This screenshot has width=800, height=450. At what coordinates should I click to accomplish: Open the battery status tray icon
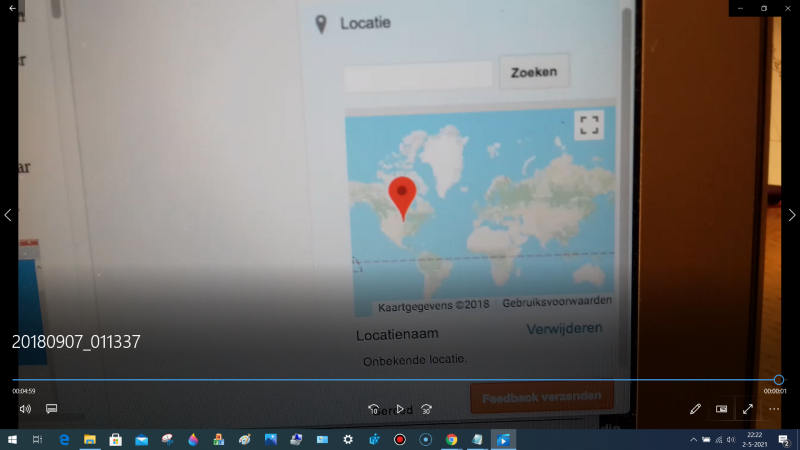coord(706,440)
